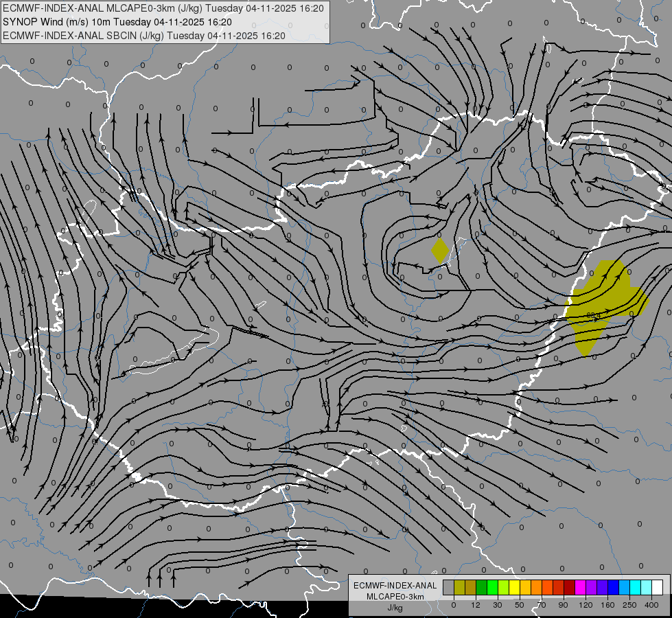
Task: Click the legend tick label 50
Action: click(520, 605)
